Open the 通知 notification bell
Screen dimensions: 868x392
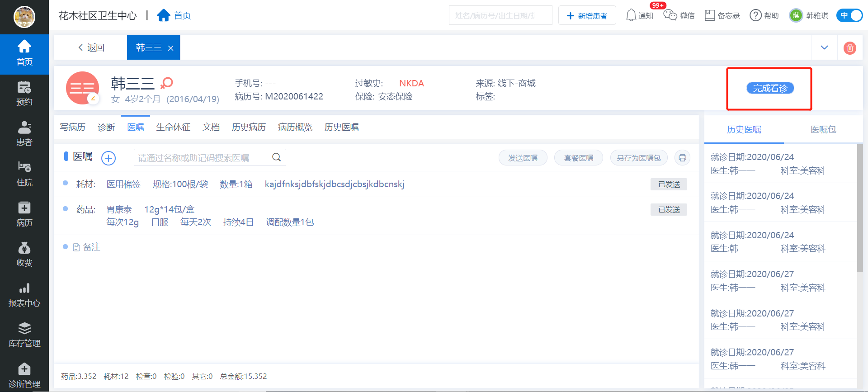(x=631, y=15)
